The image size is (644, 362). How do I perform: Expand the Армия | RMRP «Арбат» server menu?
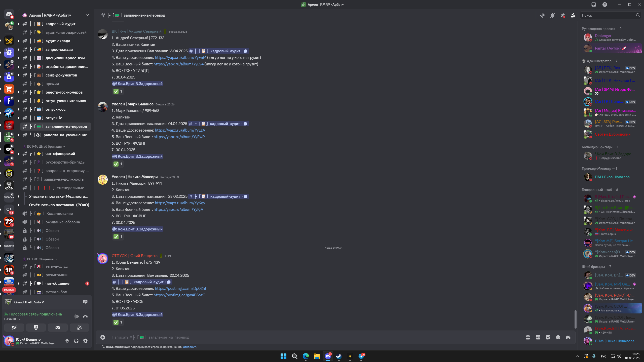point(56,15)
